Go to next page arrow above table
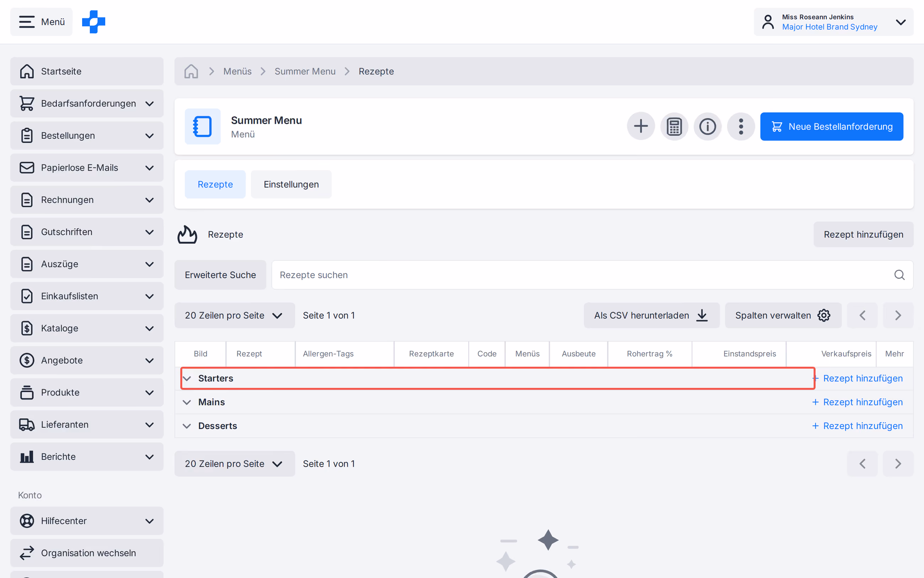This screenshot has width=924, height=578. click(898, 315)
